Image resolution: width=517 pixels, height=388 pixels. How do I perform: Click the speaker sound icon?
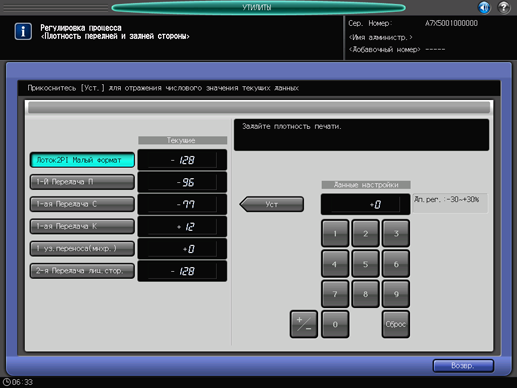pos(484,7)
